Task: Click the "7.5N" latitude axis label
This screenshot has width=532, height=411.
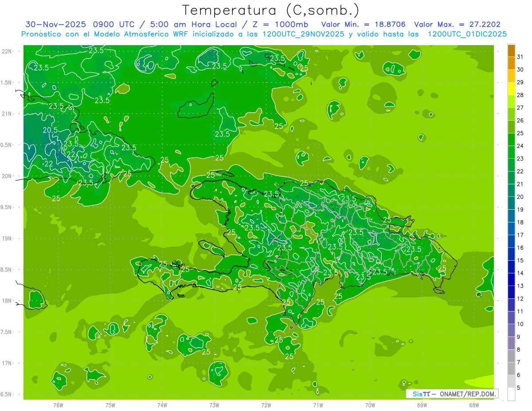Action: pos(6,332)
